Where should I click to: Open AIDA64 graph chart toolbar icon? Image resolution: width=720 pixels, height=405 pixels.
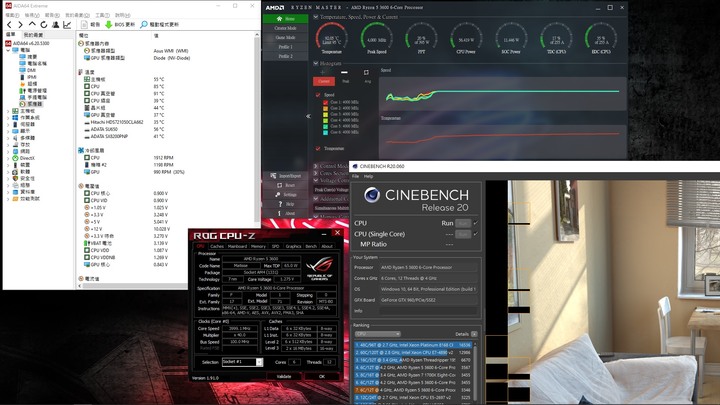coord(67,24)
